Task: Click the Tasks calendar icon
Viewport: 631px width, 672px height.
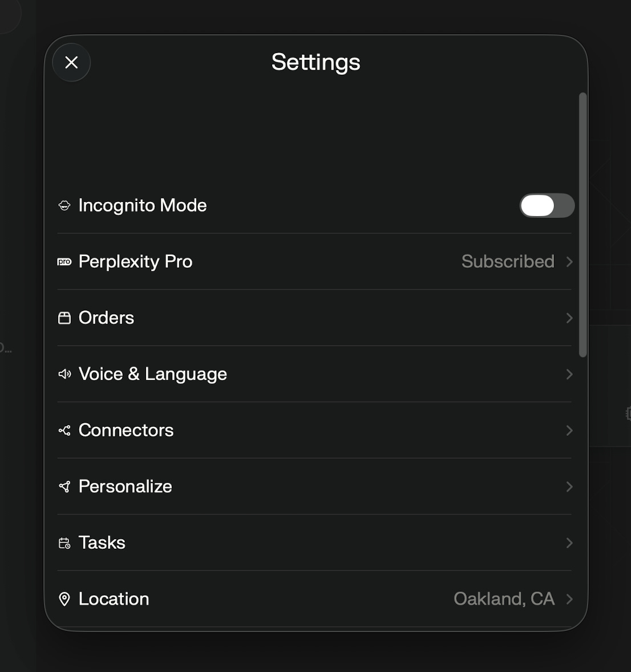Action: pyautogui.click(x=64, y=543)
